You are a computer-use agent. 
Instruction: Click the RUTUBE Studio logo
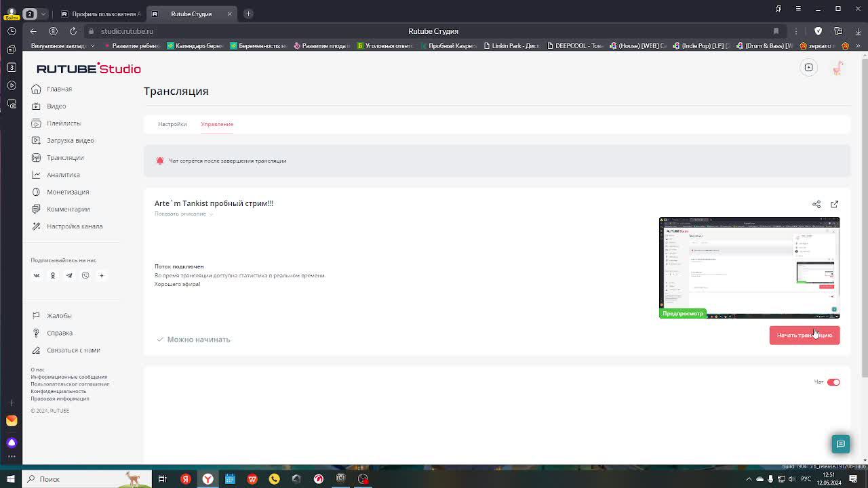pos(89,68)
